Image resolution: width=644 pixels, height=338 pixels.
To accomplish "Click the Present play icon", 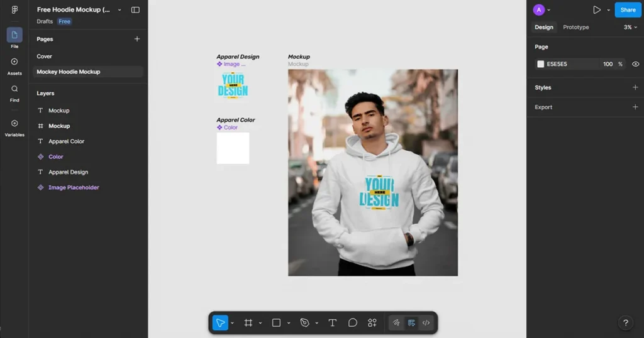I will click(x=596, y=10).
